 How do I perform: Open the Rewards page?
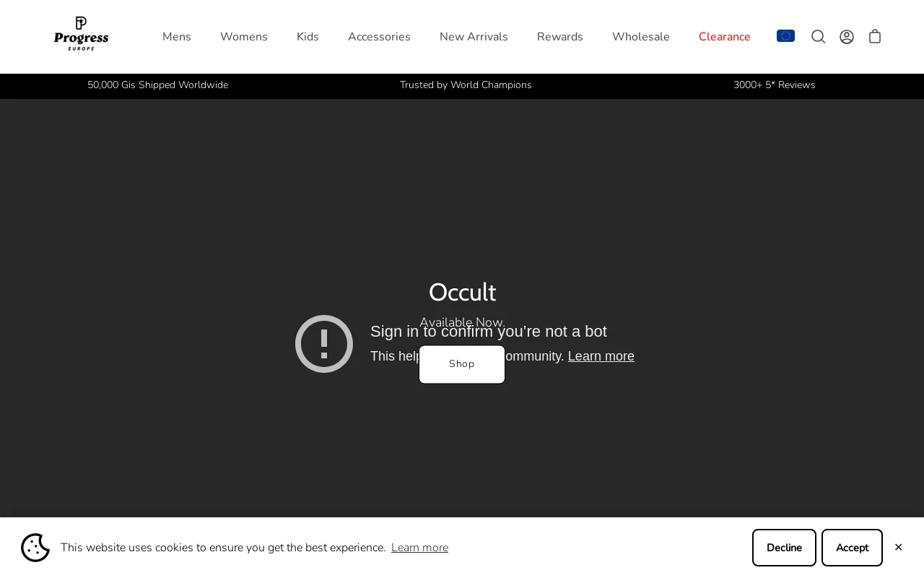click(560, 37)
